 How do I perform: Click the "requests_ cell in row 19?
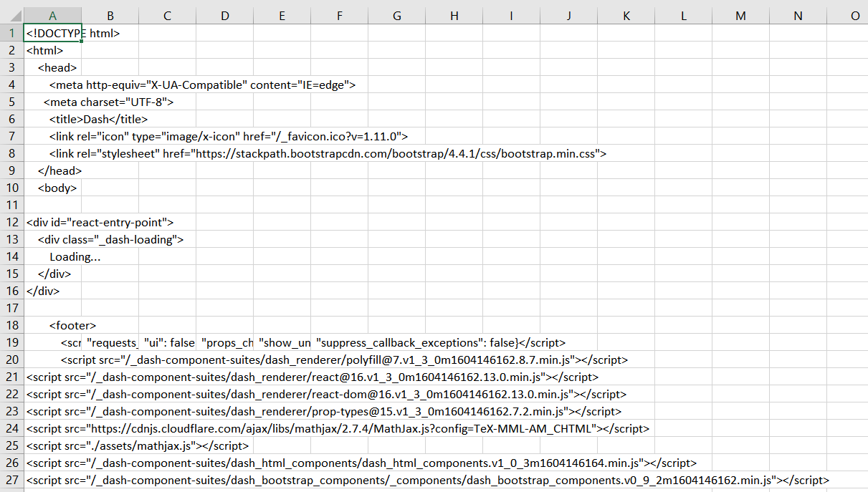pos(110,342)
